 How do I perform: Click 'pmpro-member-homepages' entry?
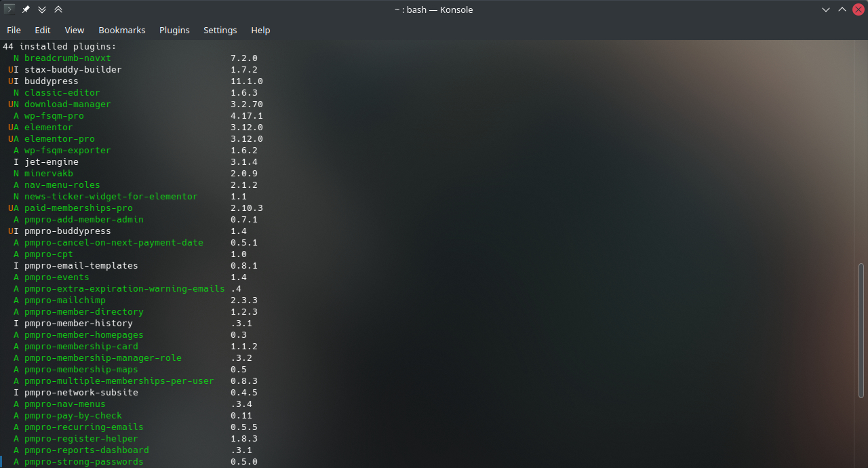[x=84, y=335]
